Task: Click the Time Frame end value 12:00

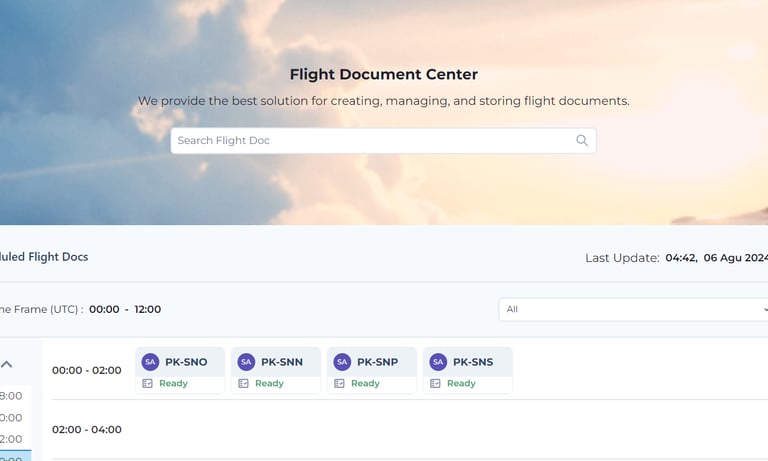Action: pos(147,310)
